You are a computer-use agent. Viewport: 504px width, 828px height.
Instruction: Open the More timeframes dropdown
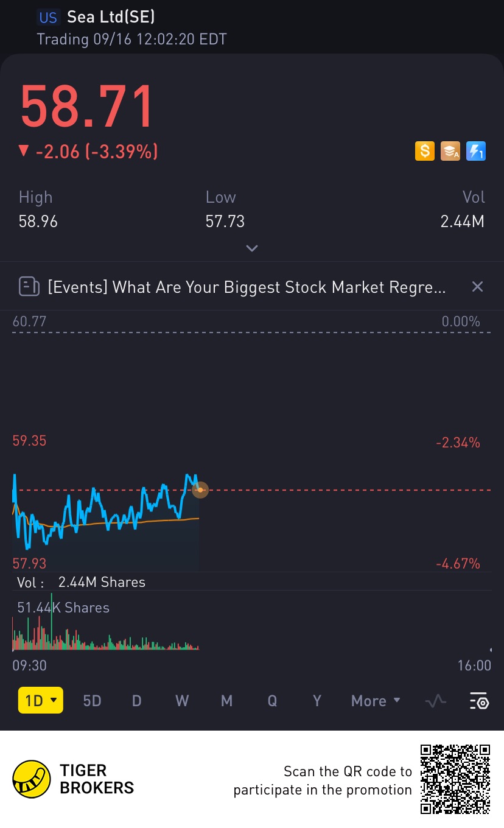click(x=376, y=701)
